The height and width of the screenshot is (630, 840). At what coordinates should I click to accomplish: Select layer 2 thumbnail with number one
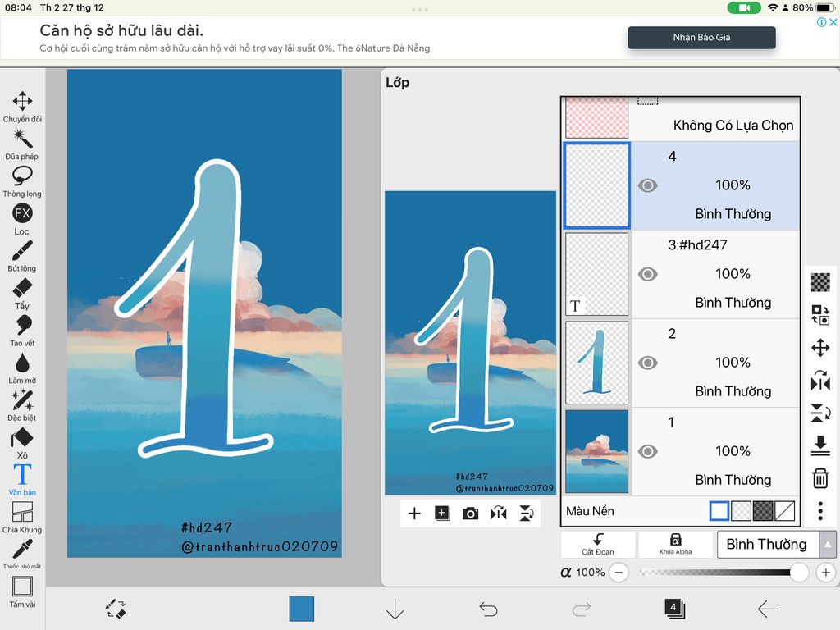597,363
